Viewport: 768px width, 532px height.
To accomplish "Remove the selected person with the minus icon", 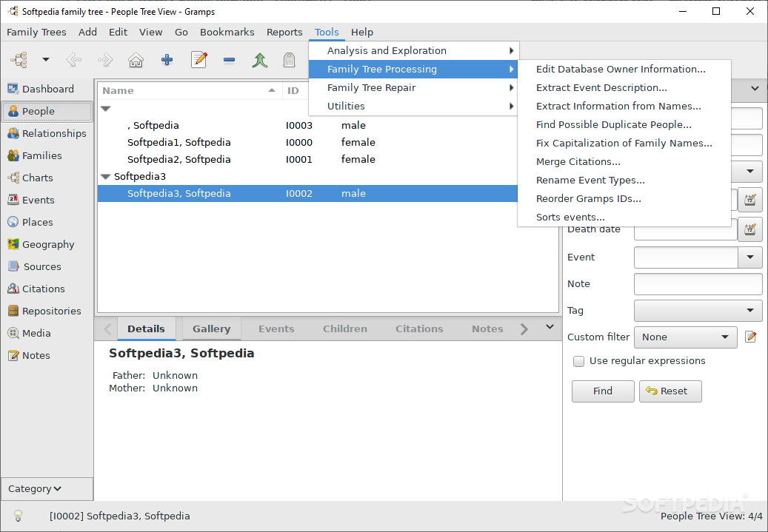I will click(x=229, y=60).
